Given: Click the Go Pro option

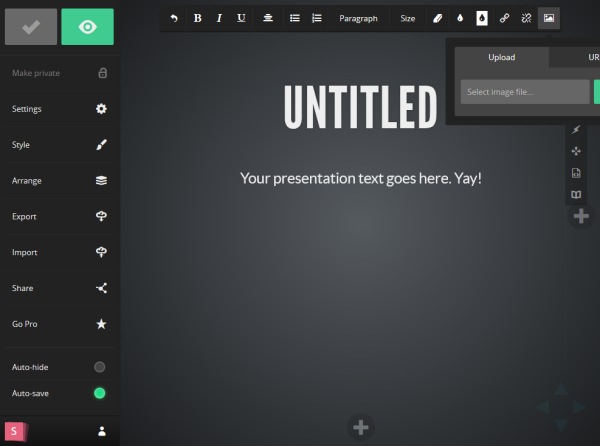Looking at the screenshot, I should [x=59, y=324].
